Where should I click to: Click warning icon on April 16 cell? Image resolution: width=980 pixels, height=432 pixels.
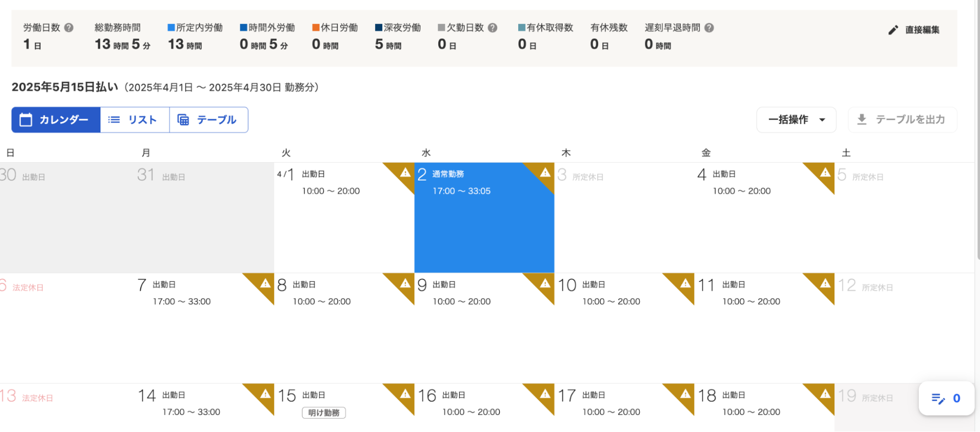click(545, 393)
